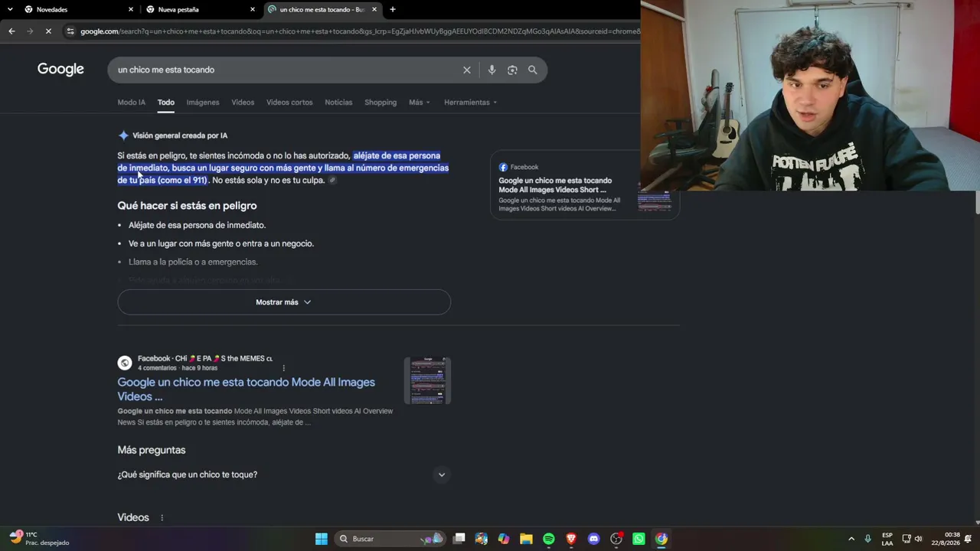Click 'Llama a la policía o a emergencias.' bullet

193,262
